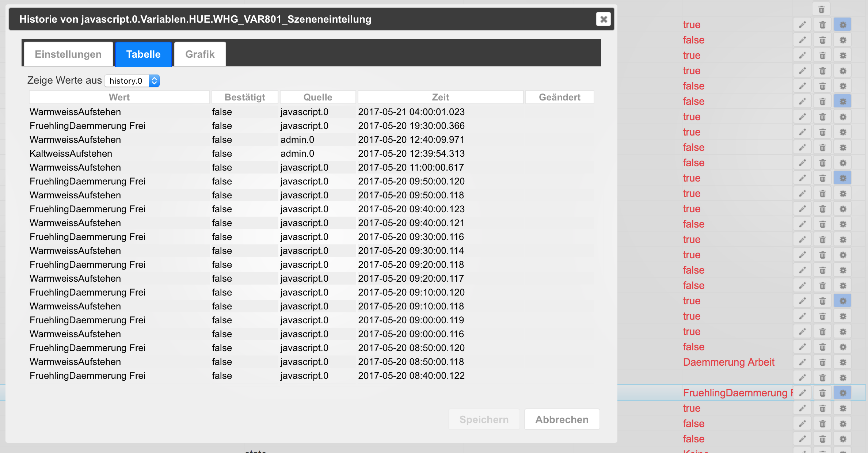Select the KaltweissAufstehen table row
The image size is (868, 453).
[x=71, y=153]
